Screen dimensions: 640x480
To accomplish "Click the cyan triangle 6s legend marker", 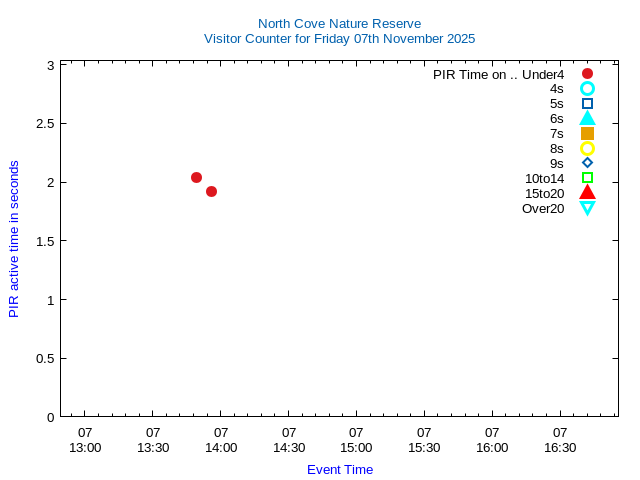I will click(x=587, y=118).
